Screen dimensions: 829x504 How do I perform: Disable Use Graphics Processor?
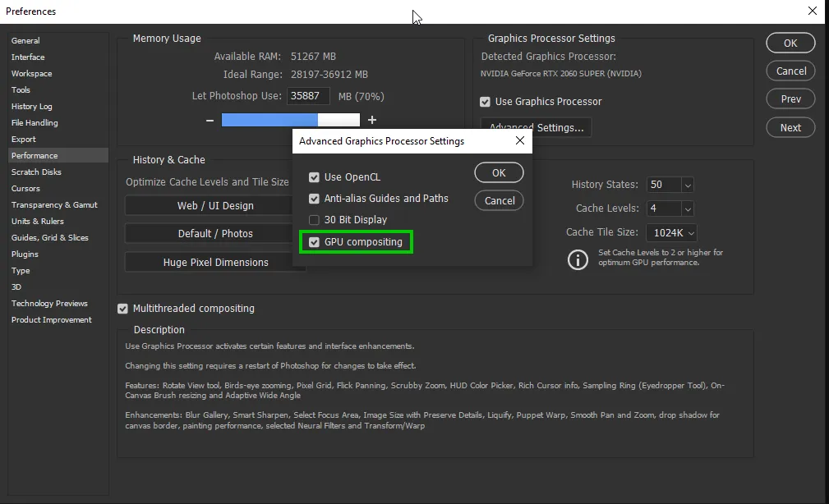(x=485, y=102)
